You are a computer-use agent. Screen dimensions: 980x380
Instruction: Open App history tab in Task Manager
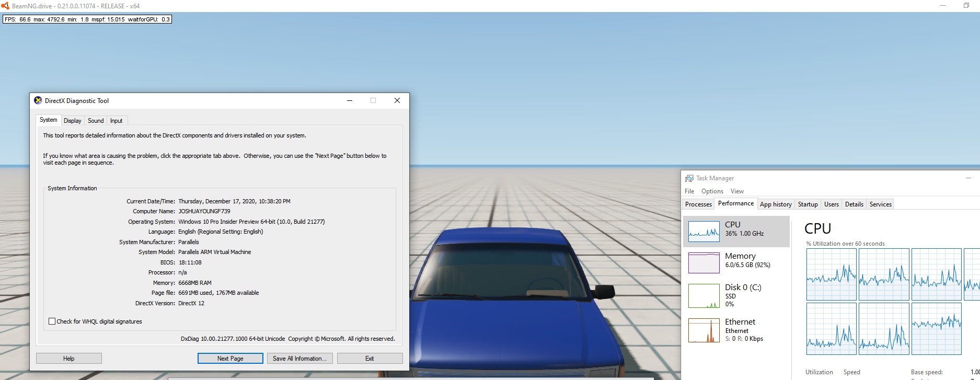[x=776, y=204]
